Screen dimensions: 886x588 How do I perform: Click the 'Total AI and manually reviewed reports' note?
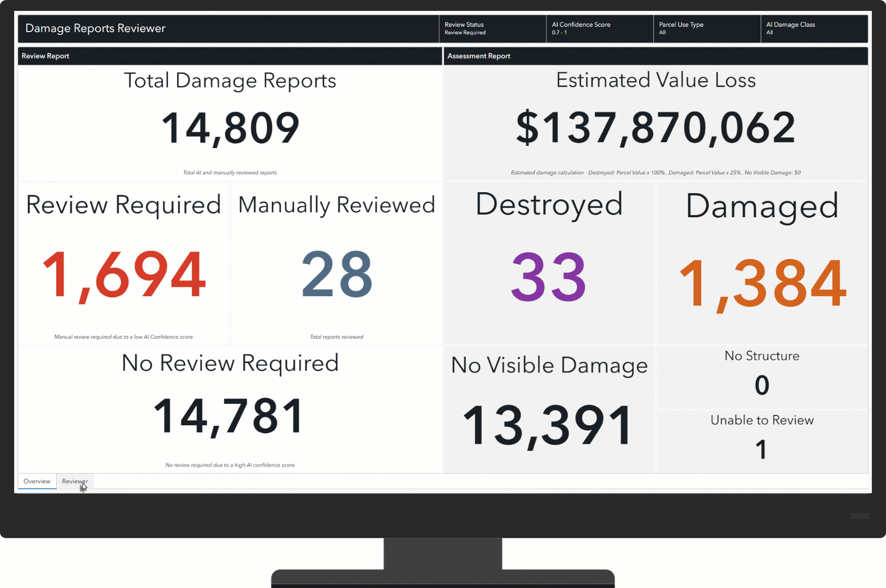coord(230,173)
